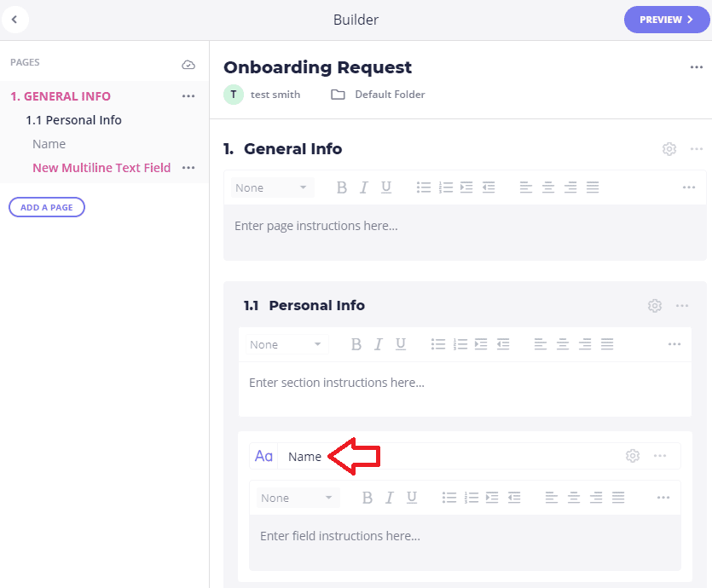Open more options for New Multiline Text Field
This screenshot has height=588, width=712.
[x=188, y=168]
